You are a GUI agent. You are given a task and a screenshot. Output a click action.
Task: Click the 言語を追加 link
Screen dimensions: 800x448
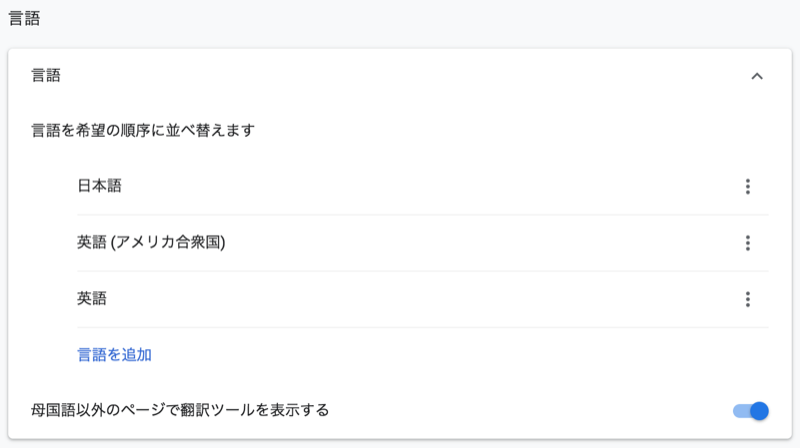114,355
